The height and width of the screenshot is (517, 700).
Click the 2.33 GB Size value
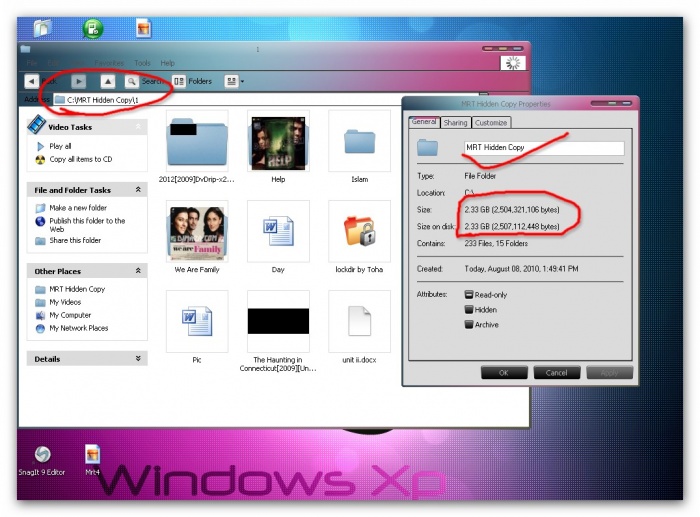(512, 209)
